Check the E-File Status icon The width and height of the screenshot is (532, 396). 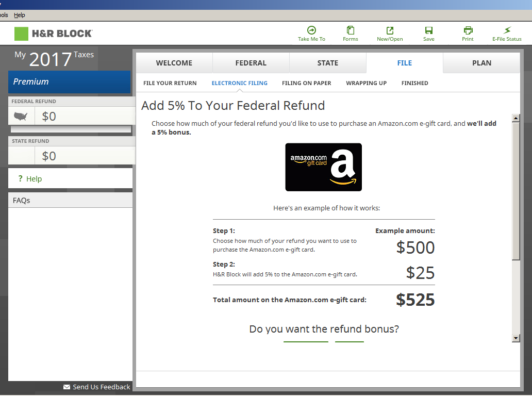[507, 33]
